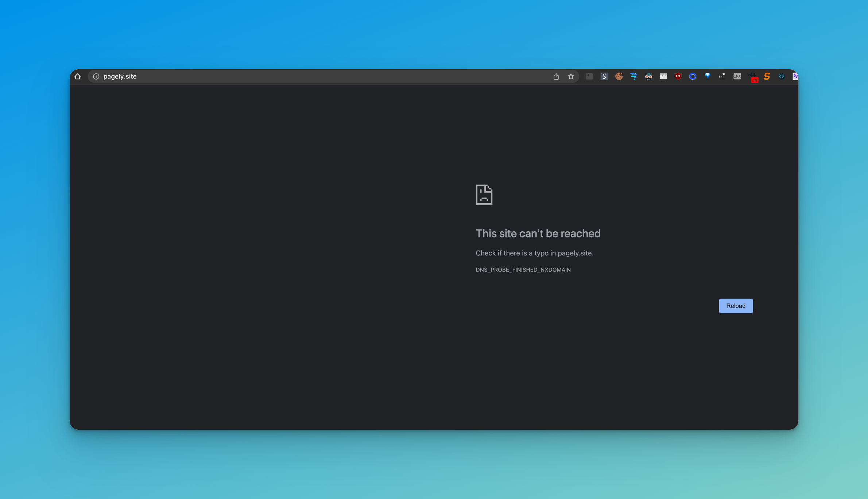Open site information icon beside URL
The image size is (868, 499).
tap(96, 76)
